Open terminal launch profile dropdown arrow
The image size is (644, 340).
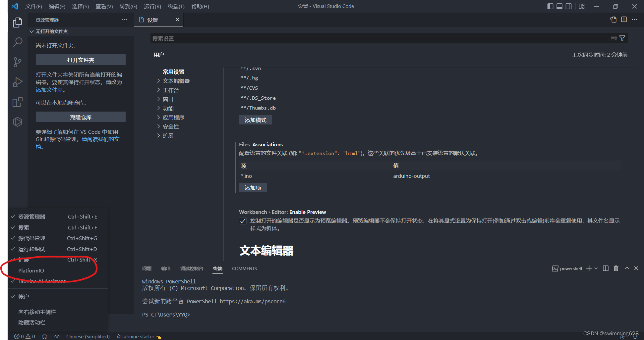point(596,268)
